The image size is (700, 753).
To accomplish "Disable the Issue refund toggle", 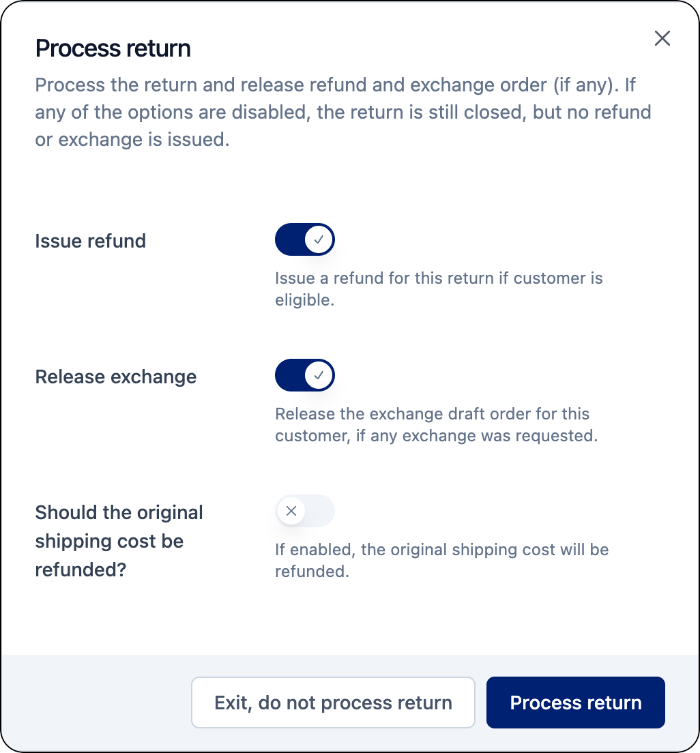I will [x=304, y=239].
